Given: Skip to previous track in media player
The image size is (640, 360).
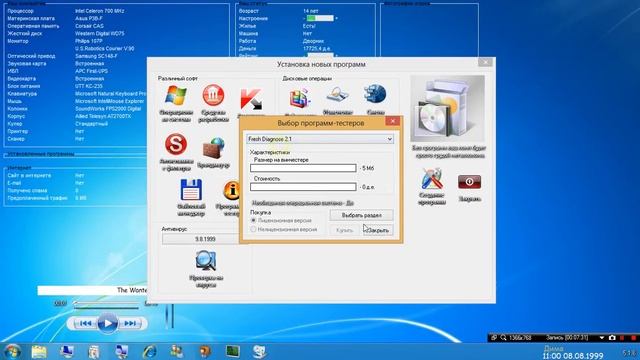Looking at the screenshot, I should (86, 323).
